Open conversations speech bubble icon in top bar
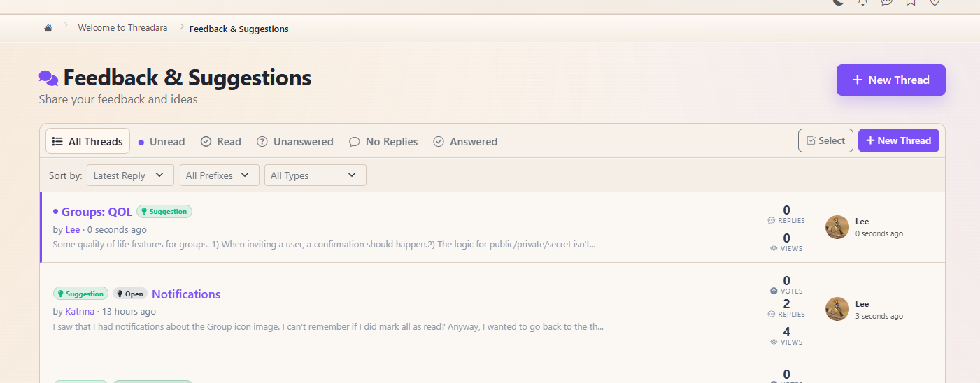Screen dimensions: 980x383 click(886, 2)
